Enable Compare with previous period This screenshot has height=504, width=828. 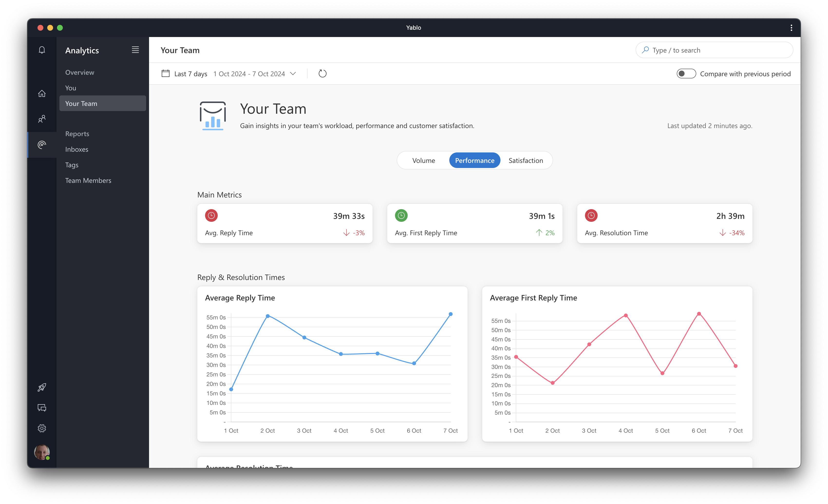686,74
